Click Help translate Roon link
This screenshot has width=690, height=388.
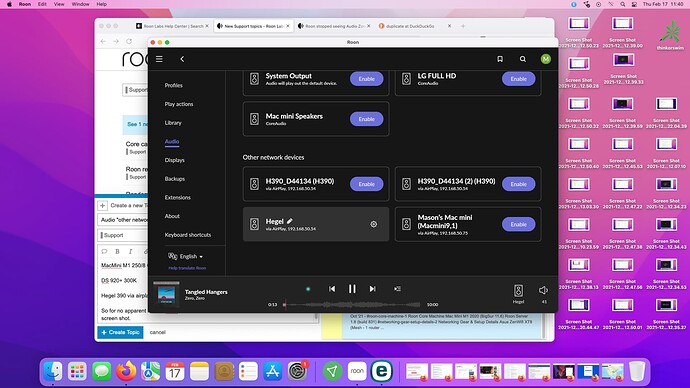coord(187,268)
